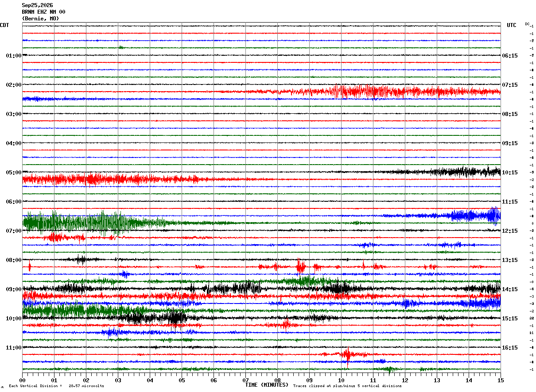Click the UTC column header

[512, 25]
